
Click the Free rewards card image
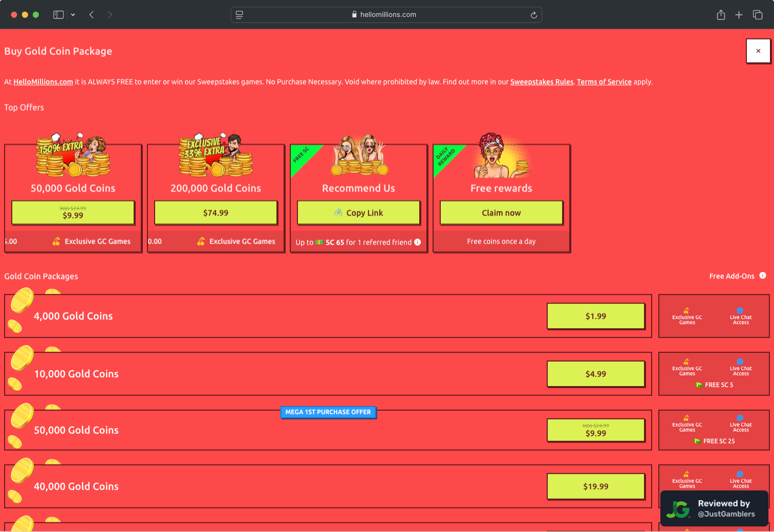point(502,156)
